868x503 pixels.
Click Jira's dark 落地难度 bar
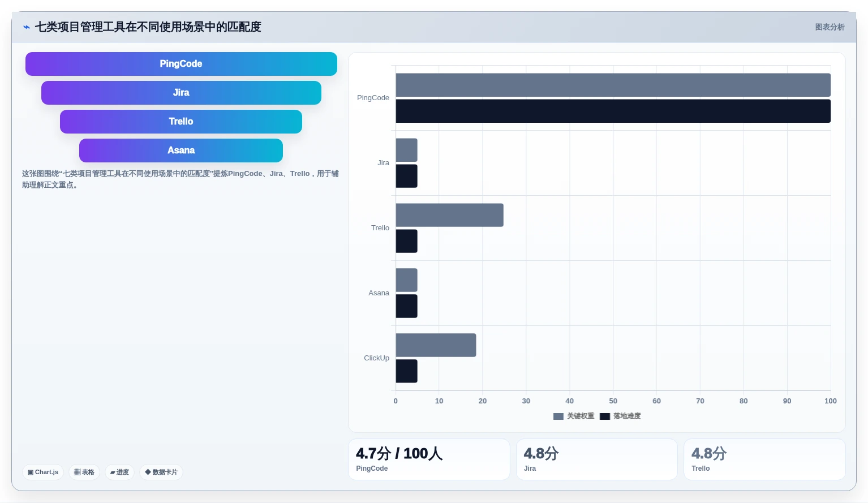coord(406,176)
